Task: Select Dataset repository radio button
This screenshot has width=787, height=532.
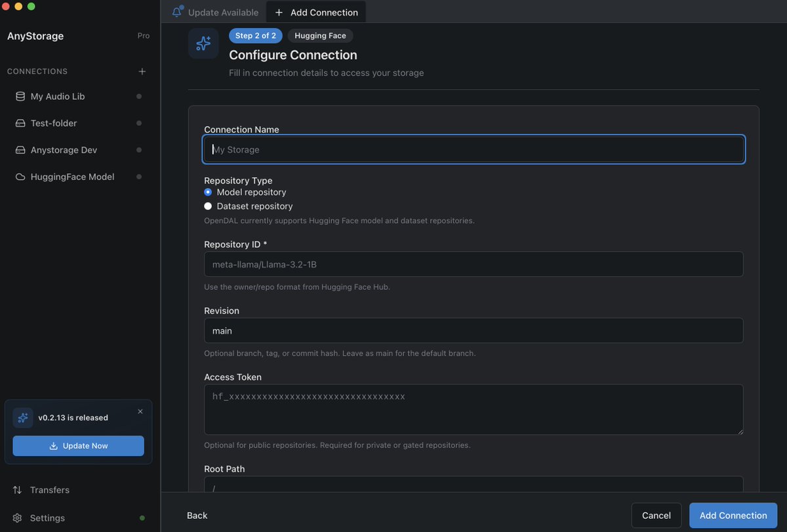Action: tap(208, 206)
